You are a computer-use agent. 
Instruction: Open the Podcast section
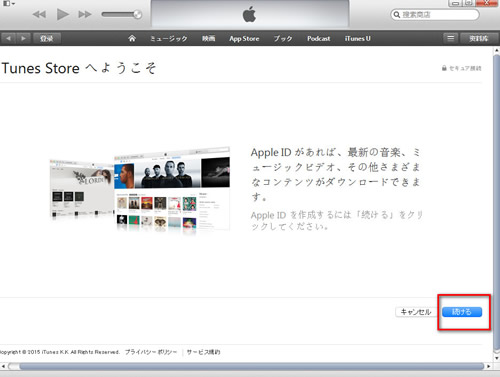(319, 39)
